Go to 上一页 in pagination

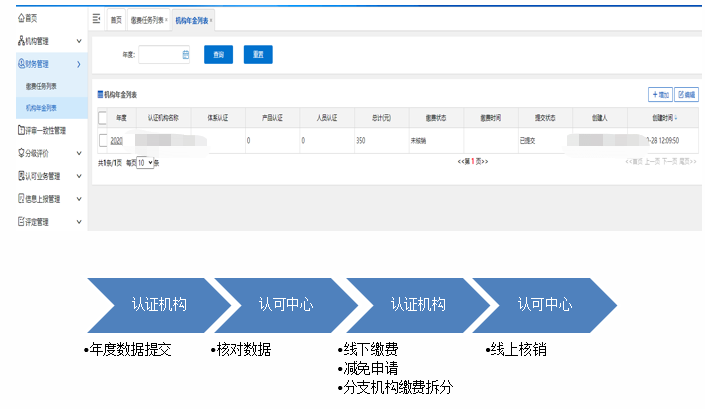652,161
